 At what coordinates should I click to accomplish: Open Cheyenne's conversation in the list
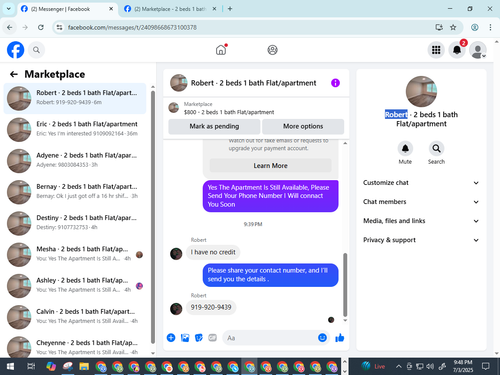tap(75, 345)
